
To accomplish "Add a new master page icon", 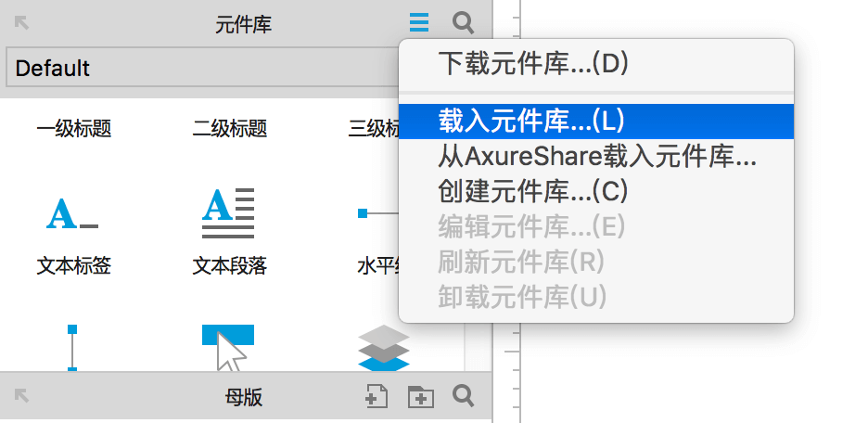I will 377,396.
